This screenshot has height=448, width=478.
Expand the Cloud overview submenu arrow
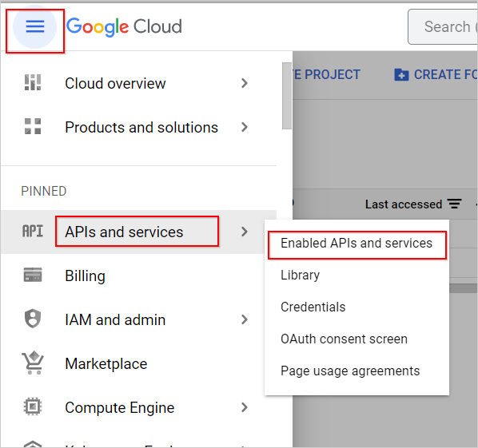tap(244, 83)
